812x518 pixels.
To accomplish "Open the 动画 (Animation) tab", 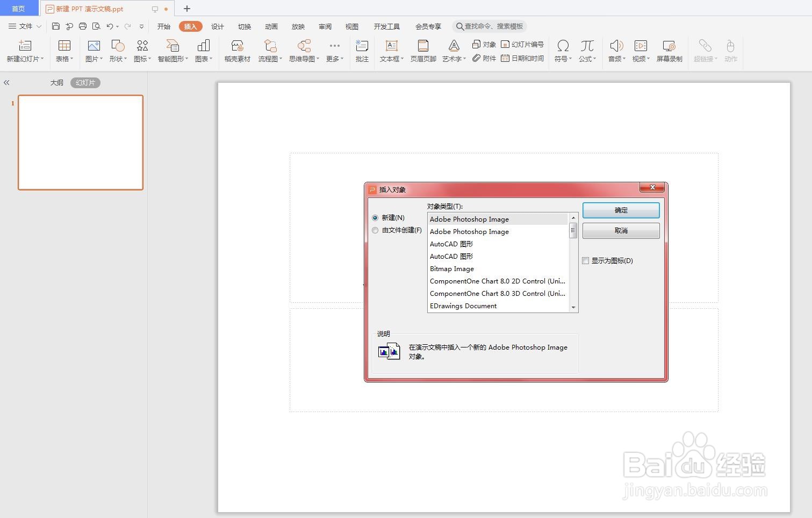I will [271, 26].
